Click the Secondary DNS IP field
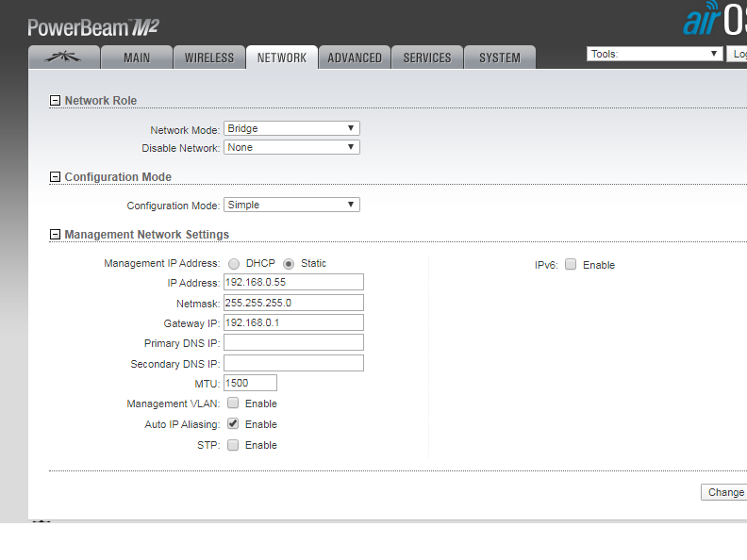This screenshot has width=747, height=560. [293, 363]
